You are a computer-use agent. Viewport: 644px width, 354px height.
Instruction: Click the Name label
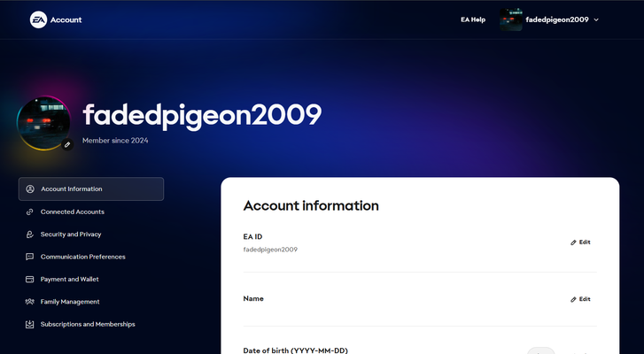tap(253, 298)
